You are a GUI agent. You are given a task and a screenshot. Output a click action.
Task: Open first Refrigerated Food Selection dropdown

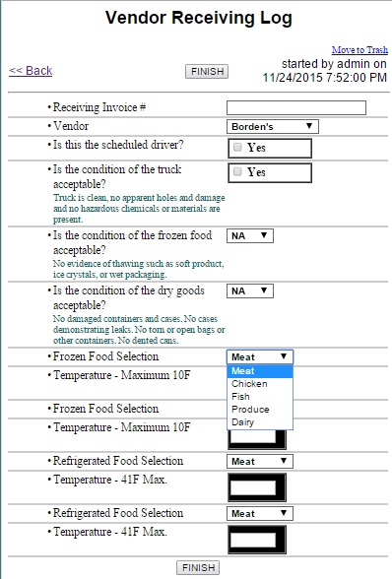click(260, 461)
